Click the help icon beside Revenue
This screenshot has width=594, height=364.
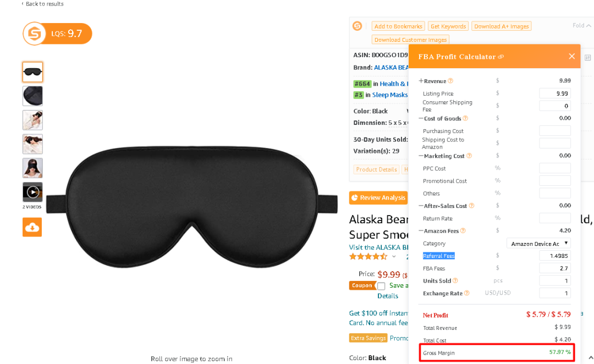[x=450, y=81]
